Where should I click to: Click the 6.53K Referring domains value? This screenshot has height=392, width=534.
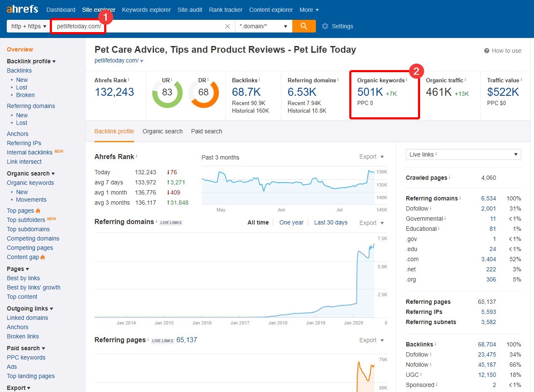[302, 92]
